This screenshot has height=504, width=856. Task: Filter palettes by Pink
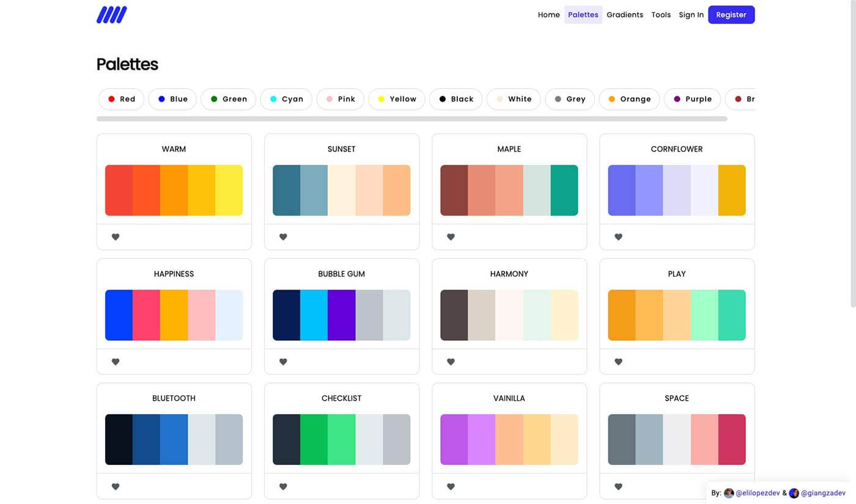341,99
